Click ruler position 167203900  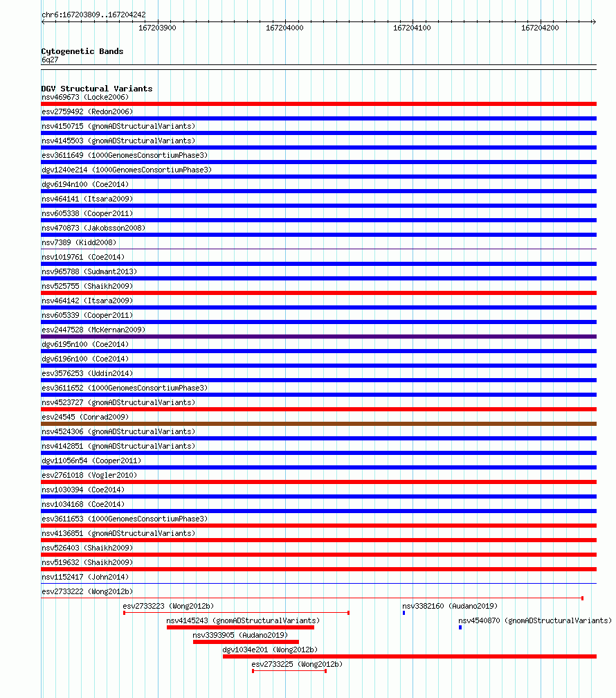pyautogui.click(x=157, y=28)
